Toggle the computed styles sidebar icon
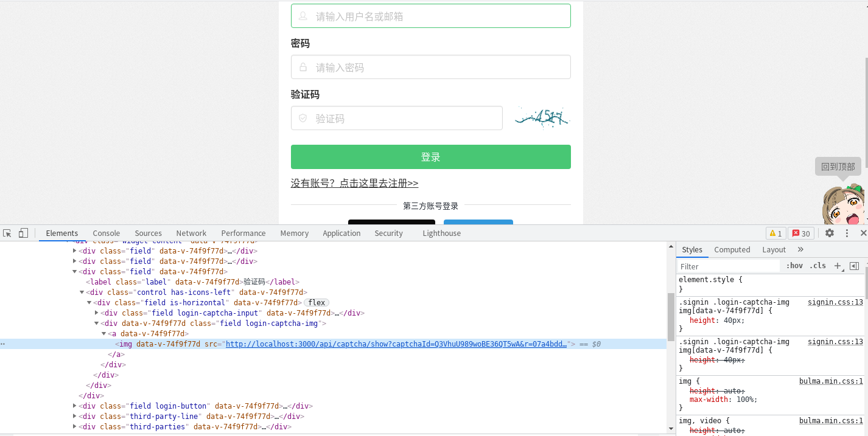Viewport: 868px width, 436px height. tap(854, 266)
